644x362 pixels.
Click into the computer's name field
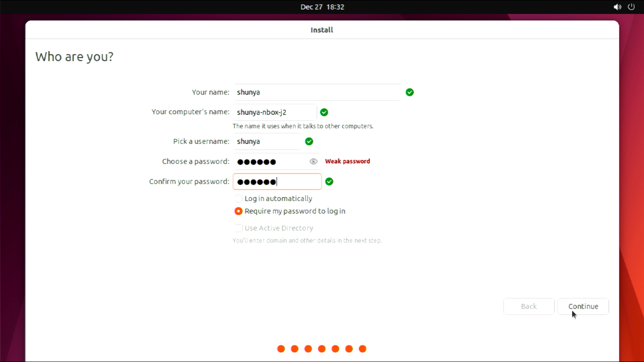[275, 112]
